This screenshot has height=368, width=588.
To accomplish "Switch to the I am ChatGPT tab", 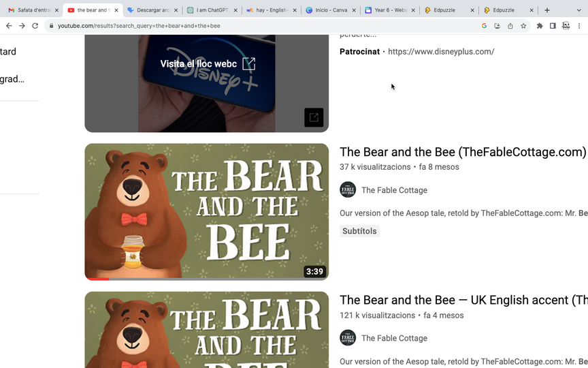I will click(211, 10).
